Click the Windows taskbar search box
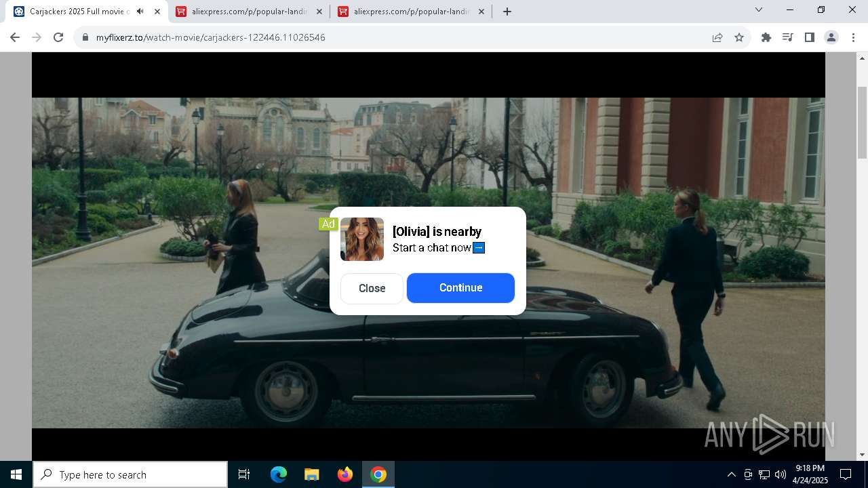The height and width of the screenshot is (488, 868). (130, 474)
